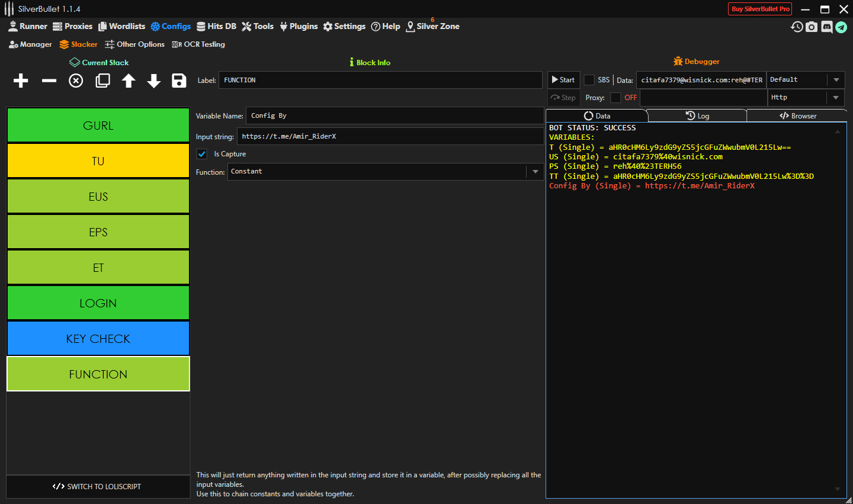Open the Http proxy type dropdown

click(837, 98)
